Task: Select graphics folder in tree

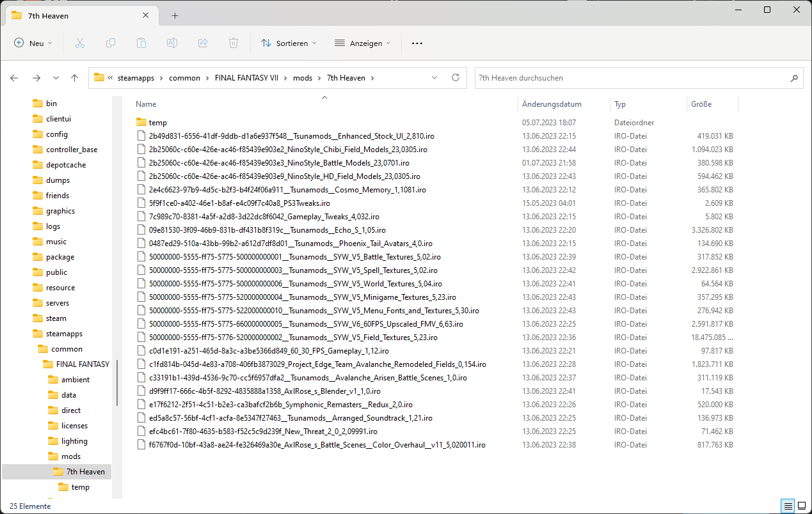Action: (x=60, y=211)
